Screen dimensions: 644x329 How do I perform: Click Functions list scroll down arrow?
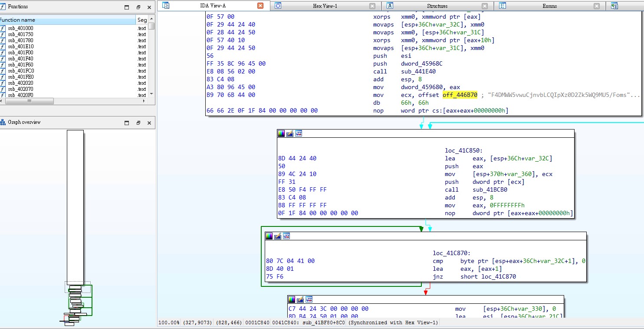coord(151,94)
